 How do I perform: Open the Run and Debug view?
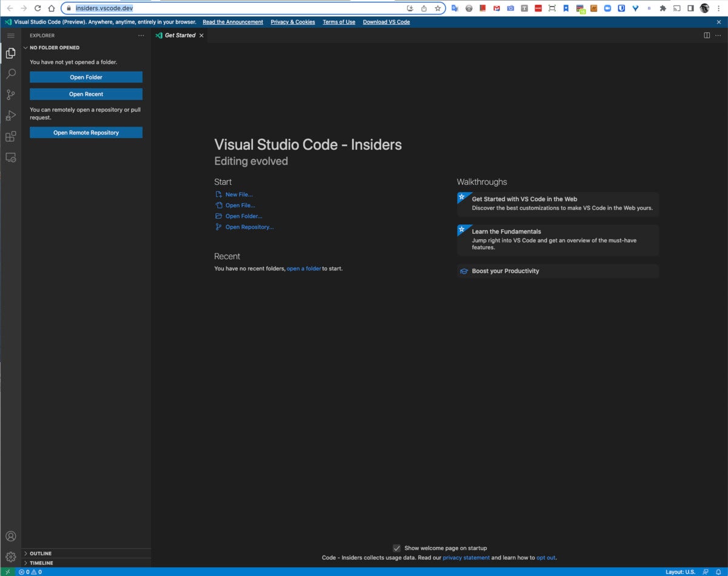coord(10,115)
